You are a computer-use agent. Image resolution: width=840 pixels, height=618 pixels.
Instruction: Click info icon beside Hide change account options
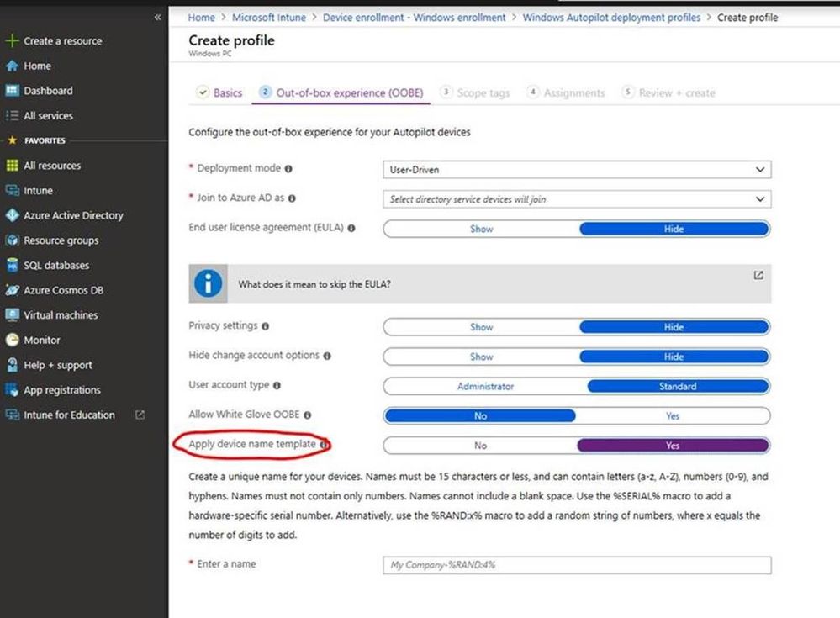[x=327, y=356]
